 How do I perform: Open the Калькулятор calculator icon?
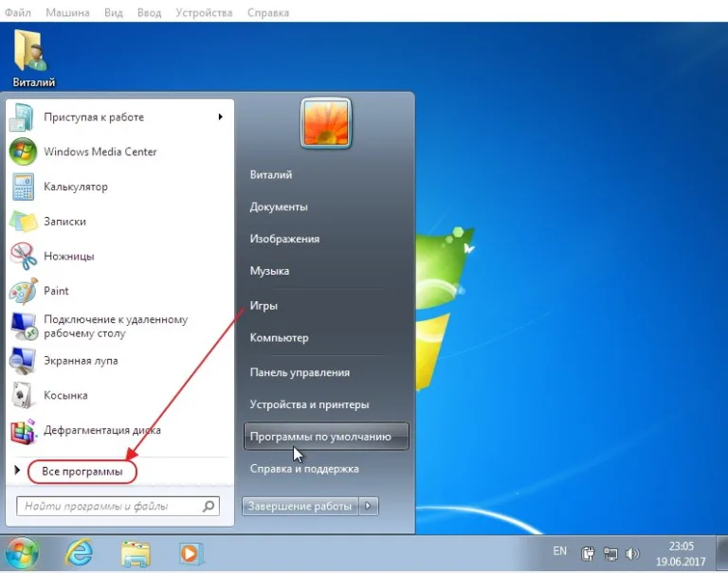23,187
